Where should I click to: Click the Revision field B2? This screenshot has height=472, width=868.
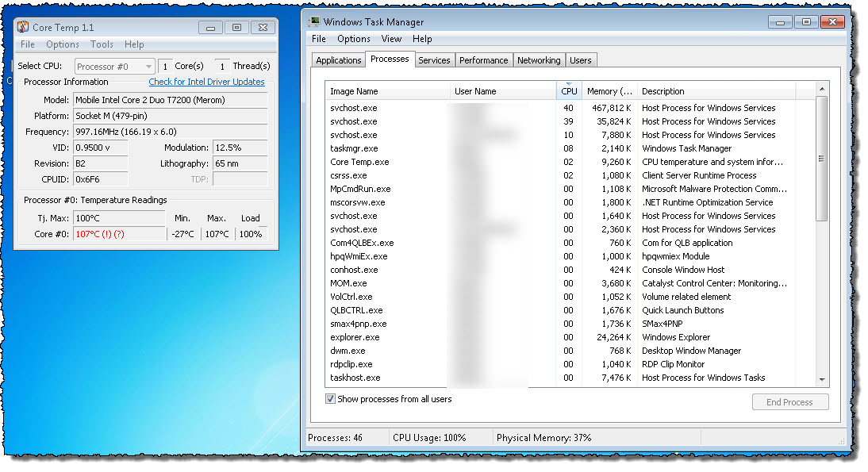100,163
